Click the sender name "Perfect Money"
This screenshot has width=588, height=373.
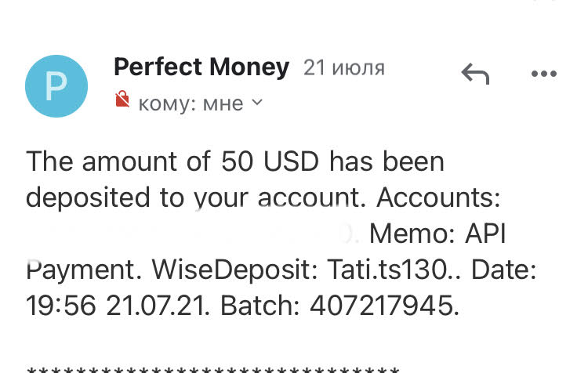(201, 67)
